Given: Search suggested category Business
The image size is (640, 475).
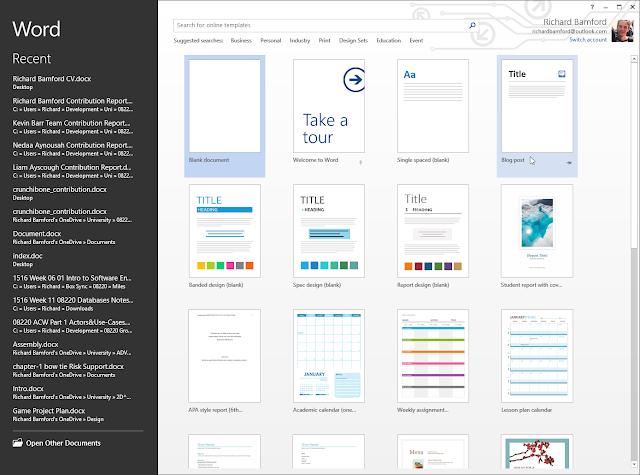Looking at the screenshot, I should click(x=241, y=40).
